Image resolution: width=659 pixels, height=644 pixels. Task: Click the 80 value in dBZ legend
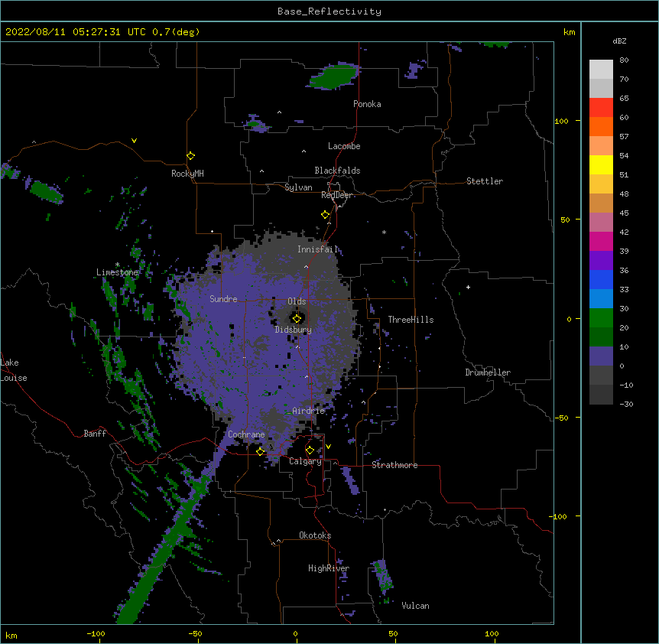[624, 60]
